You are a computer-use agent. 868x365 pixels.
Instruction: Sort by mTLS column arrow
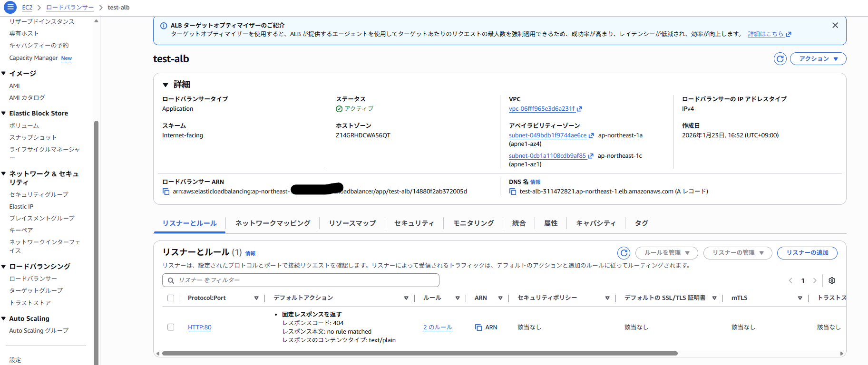pos(800,298)
